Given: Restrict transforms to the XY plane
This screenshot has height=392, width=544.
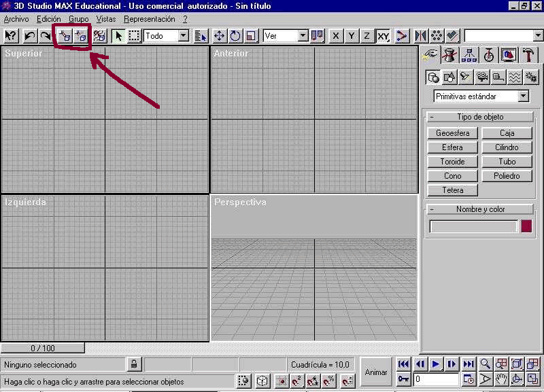Looking at the screenshot, I should pyautogui.click(x=383, y=36).
